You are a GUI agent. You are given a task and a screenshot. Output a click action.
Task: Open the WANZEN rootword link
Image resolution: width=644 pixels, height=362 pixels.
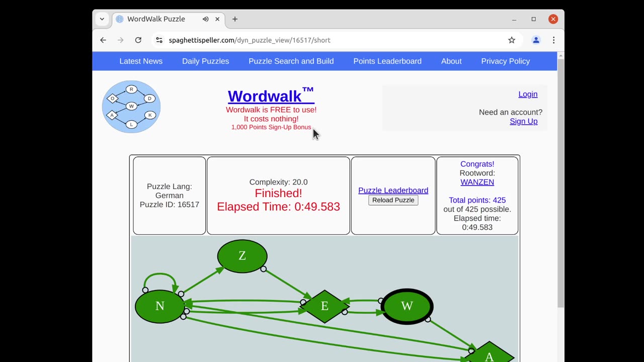(477, 182)
